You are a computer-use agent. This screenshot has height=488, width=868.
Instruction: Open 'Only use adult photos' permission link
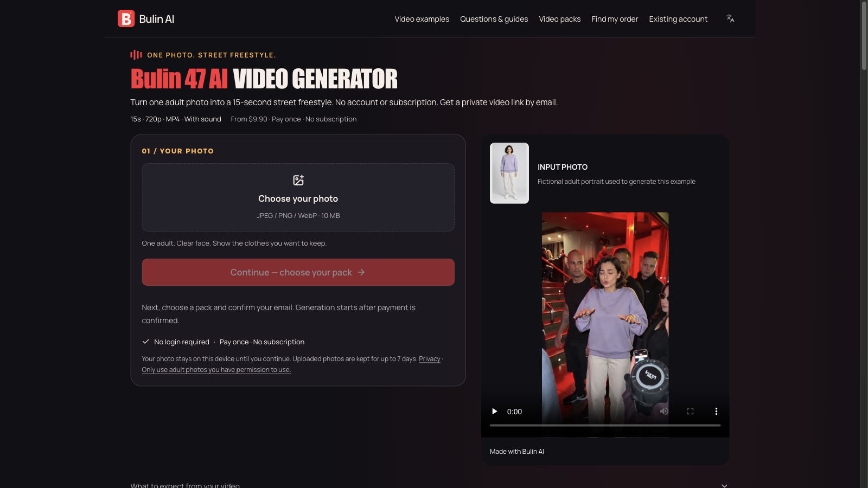[216, 370]
